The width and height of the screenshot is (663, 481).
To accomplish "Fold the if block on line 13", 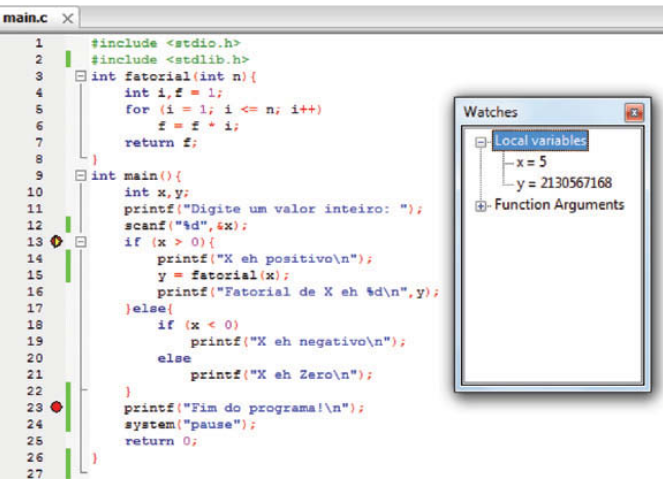I will (80, 241).
